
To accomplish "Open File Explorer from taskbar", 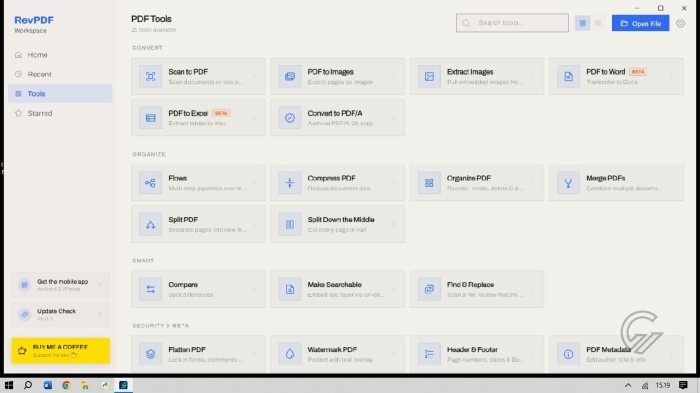I will pos(85,385).
